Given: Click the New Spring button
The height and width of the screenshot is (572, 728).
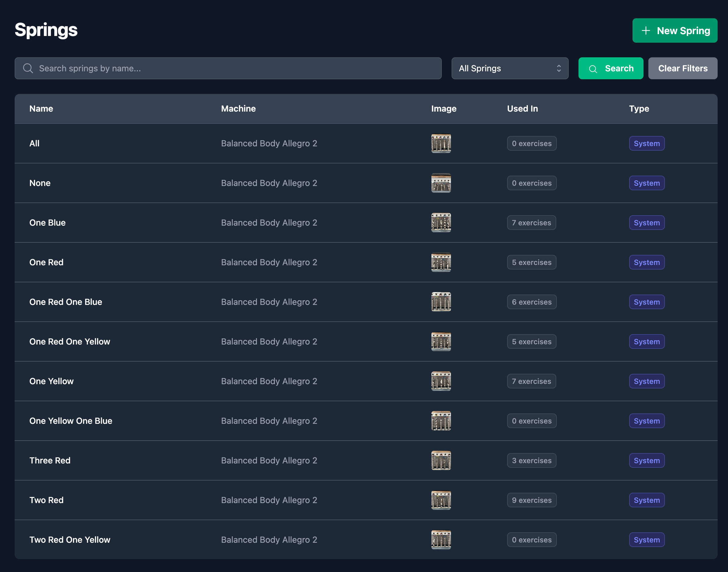Looking at the screenshot, I should pyautogui.click(x=675, y=30).
